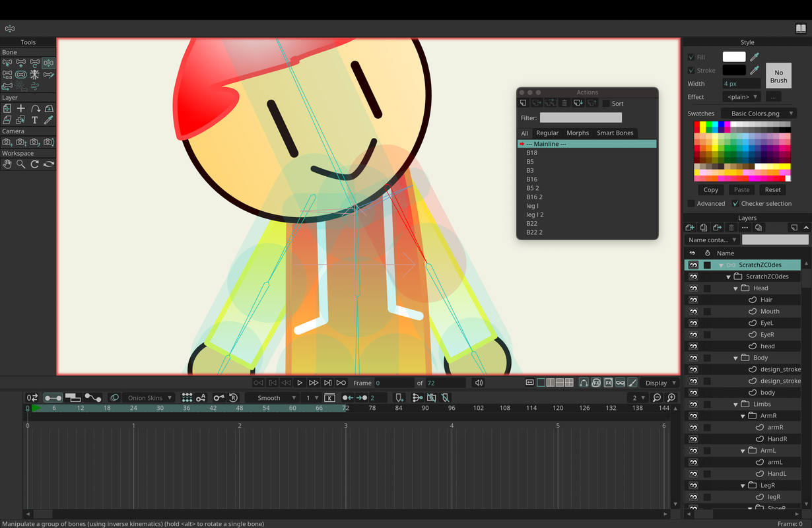Image resolution: width=812 pixels, height=528 pixels.
Task: Click the New Layer icon in Layers panel
Action: point(691,228)
